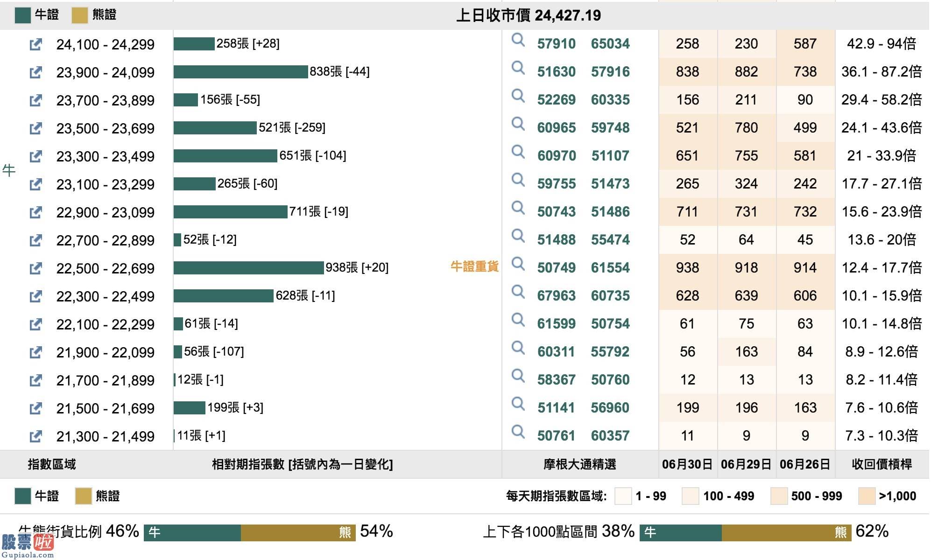This screenshot has height=560, width=931.
Task: Click the top green 牛證 legend swatch
Action: [22, 15]
